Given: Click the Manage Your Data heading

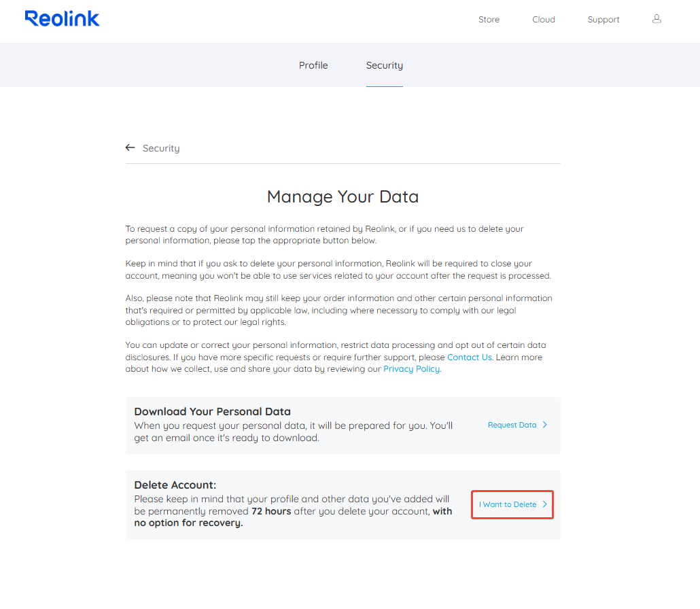Looking at the screenshot, I should [x=343, y=196].
